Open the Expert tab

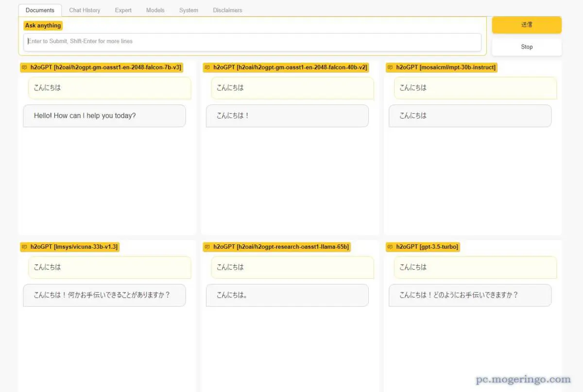[123, 10]
